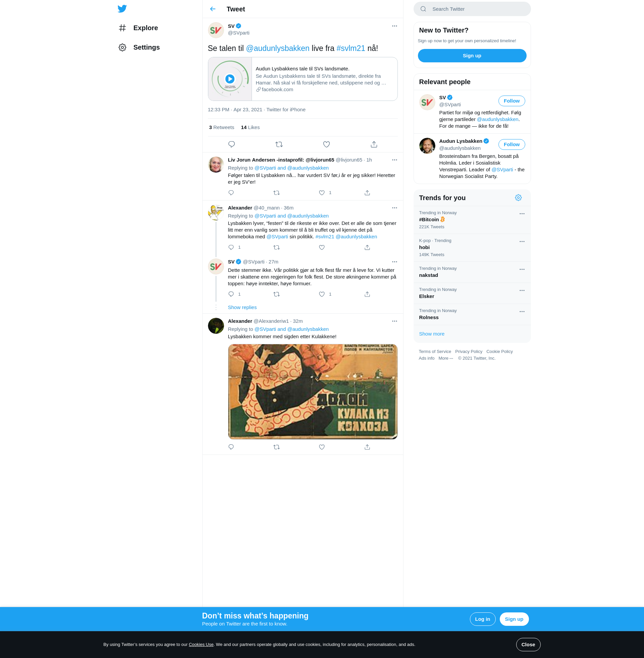644x658 pixels.
Task: Like SV's 27m response
Action: tap(322, 294)
